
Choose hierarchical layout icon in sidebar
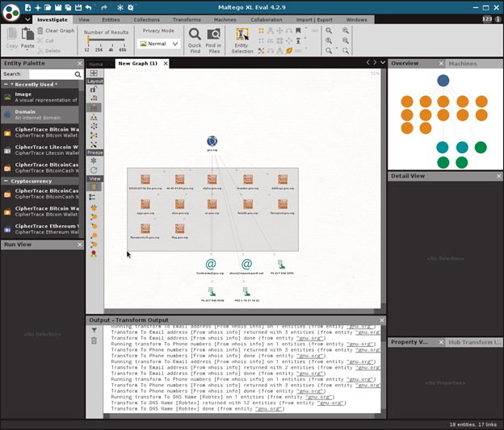point(94,117)
